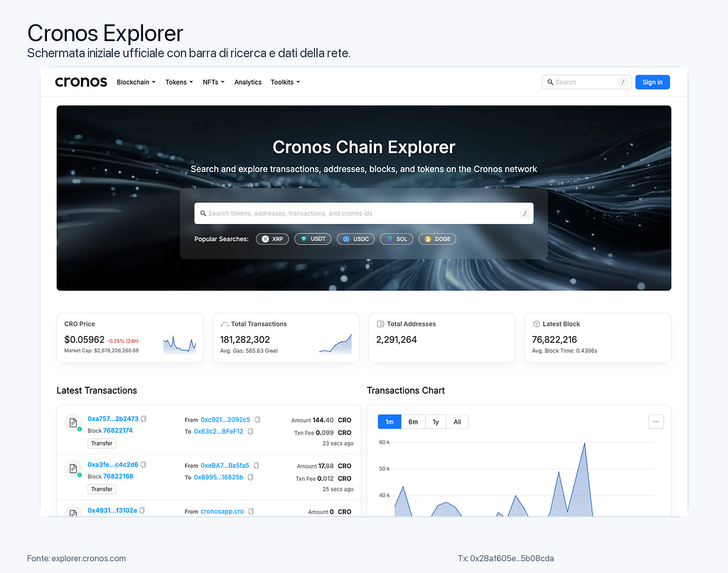The height and width of the screenshot is (573, 728).
Task: Open transaction 0xa3fe...c4c2d6
Action: tap(113, 465)
